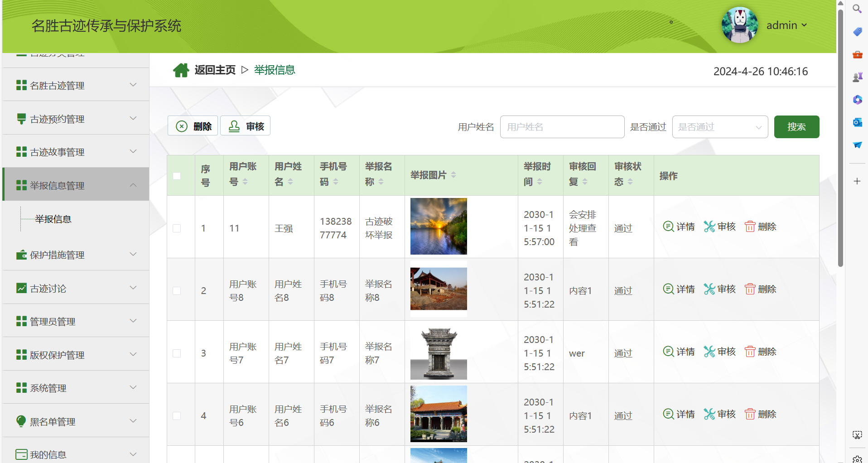This screenshot has width=868, height=463.
Task: Expand 管理员管理 menu
Action: point(76,321)
